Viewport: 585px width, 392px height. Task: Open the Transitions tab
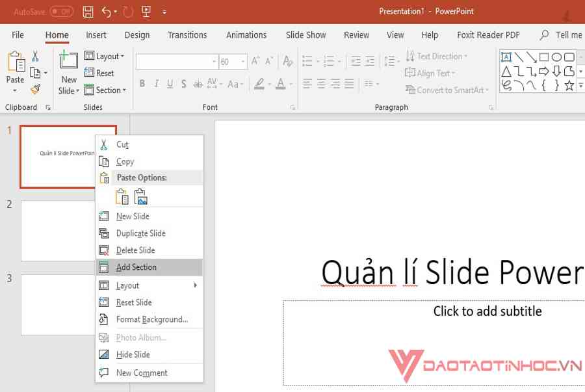tap(187, 35)
